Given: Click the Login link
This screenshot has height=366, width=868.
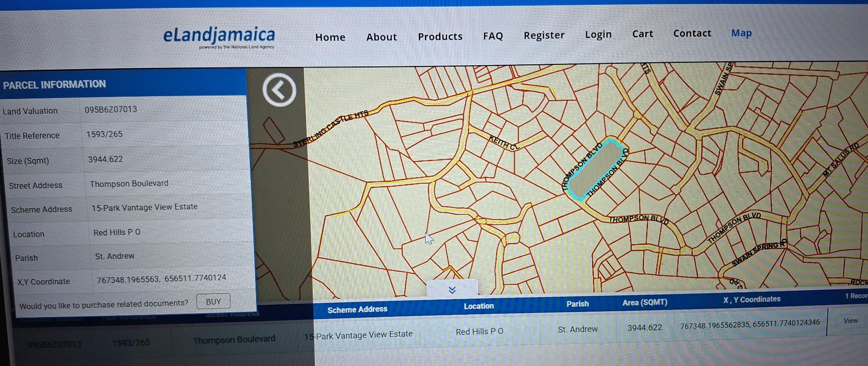Looking at the screenshot, I should coord(598,34).
